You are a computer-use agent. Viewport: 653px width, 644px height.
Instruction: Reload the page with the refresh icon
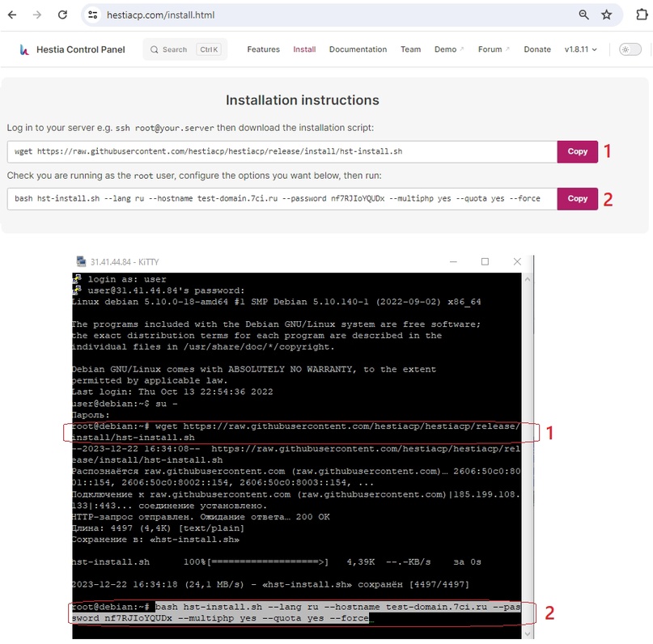[x=63, y=15]
